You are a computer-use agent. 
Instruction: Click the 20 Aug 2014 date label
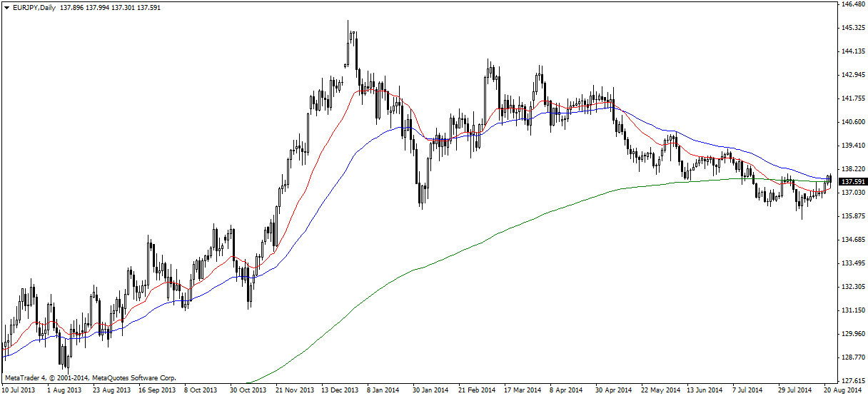click(x=844, y=390)
